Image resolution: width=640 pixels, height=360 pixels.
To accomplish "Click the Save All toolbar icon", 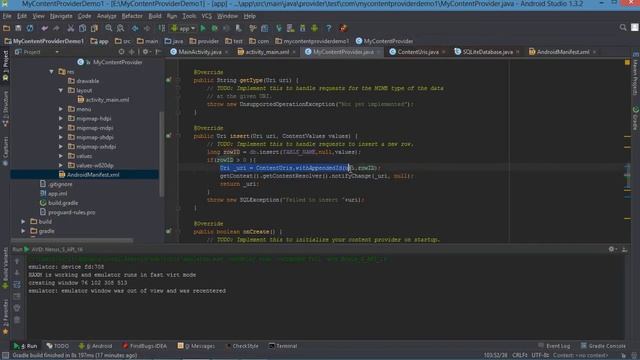I will (18, 28).
